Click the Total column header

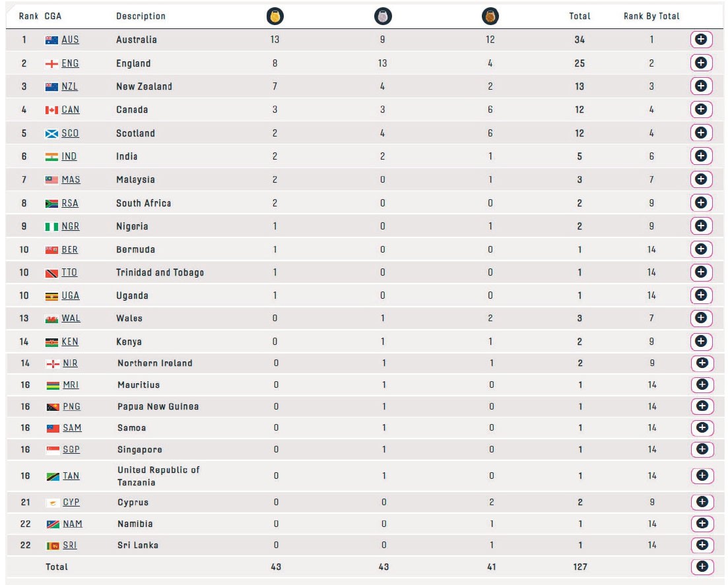(x=579, y=16)
